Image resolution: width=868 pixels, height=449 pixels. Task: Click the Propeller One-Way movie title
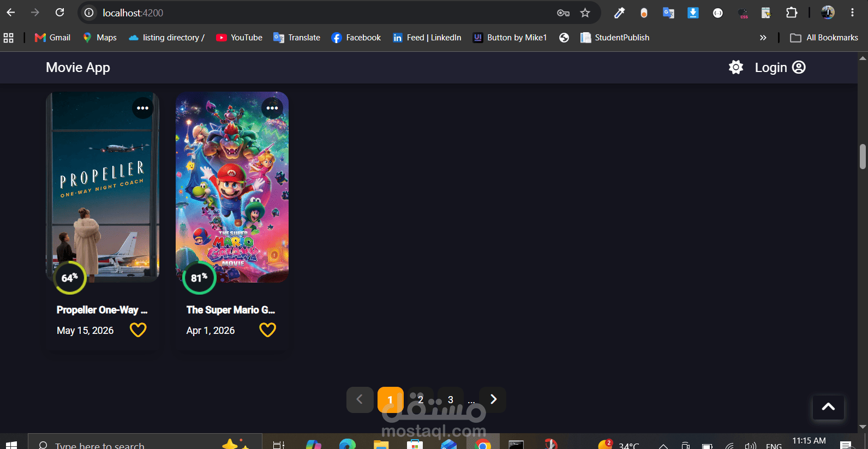[x=102, y=310]
